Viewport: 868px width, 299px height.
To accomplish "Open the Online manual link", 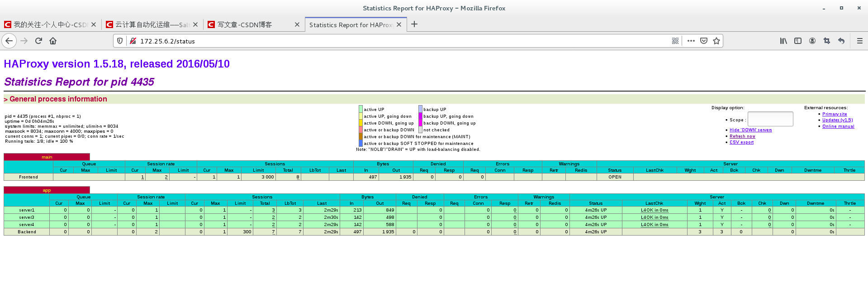I will [x=838, y=126].
